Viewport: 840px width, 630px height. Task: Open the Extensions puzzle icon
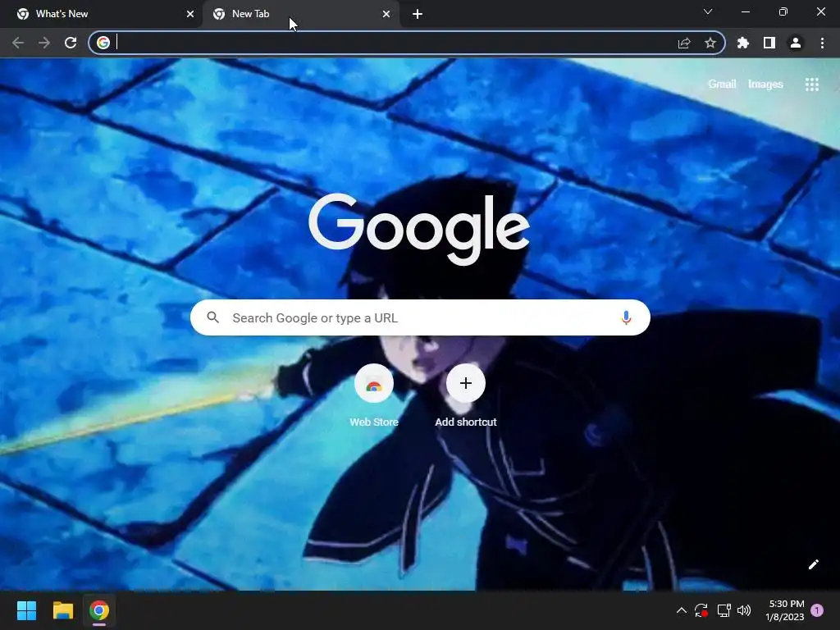point(743,43)
